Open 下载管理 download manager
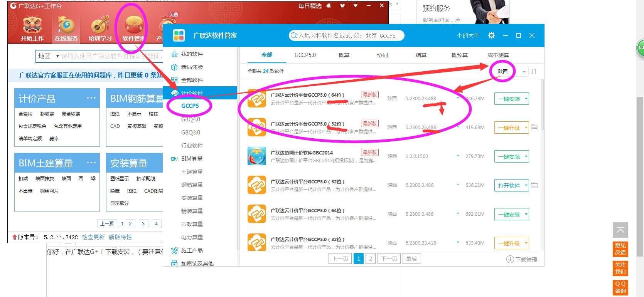This screenshot has height=297, width=644. (522, 260)
